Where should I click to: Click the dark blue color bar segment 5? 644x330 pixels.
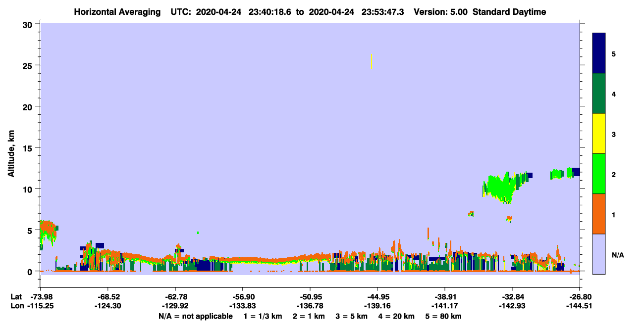(599, 53)
